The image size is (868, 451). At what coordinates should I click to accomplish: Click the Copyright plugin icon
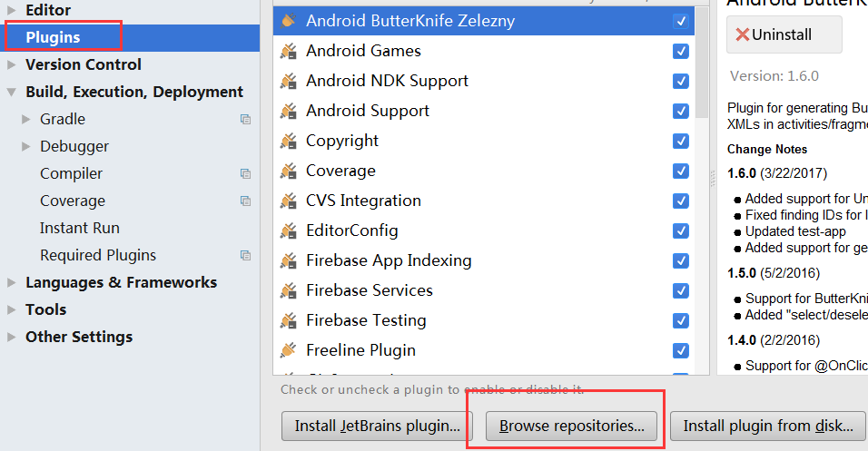(x=289, y=141)
